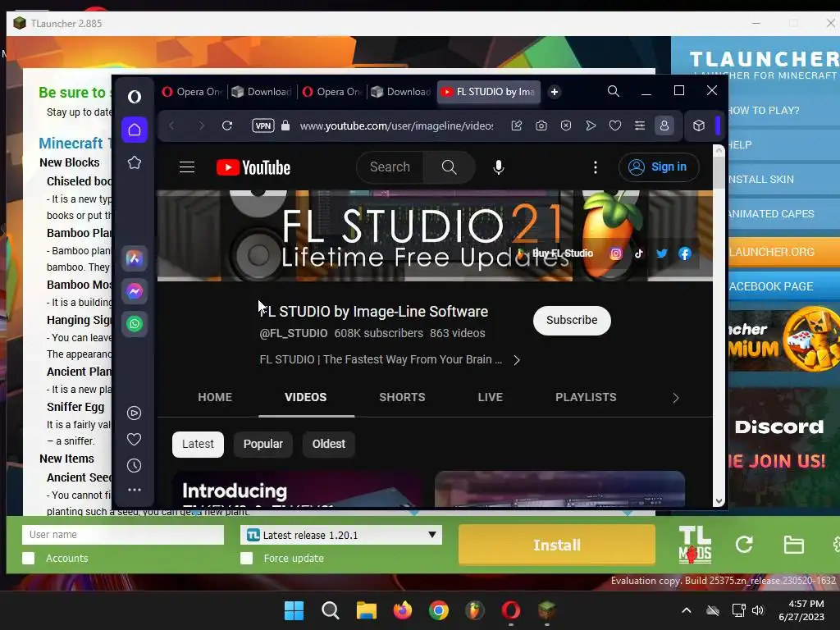Click the snapshot camera icon in address bar
Image resolution: width=840 pixels, height=630 pixels.
pyautogui.click(x=541, y=126)
